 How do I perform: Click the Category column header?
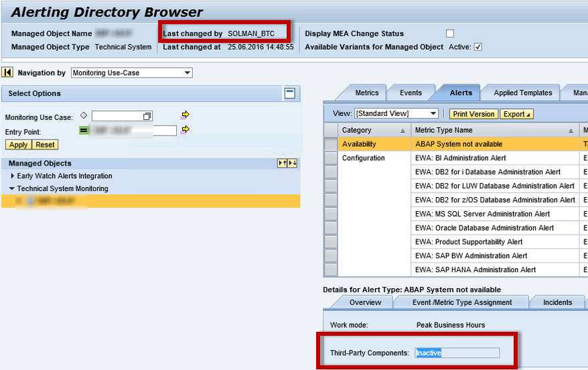tap(374, 130)
